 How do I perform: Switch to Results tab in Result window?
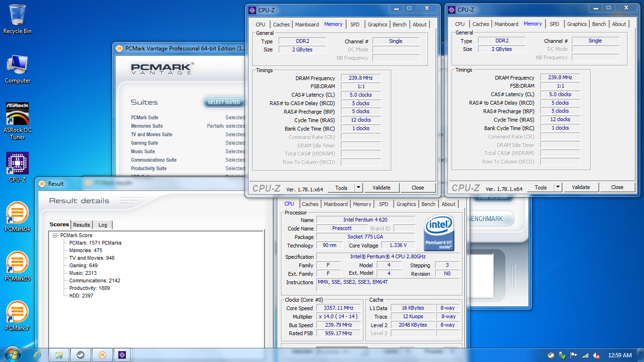tap(82, 225)
